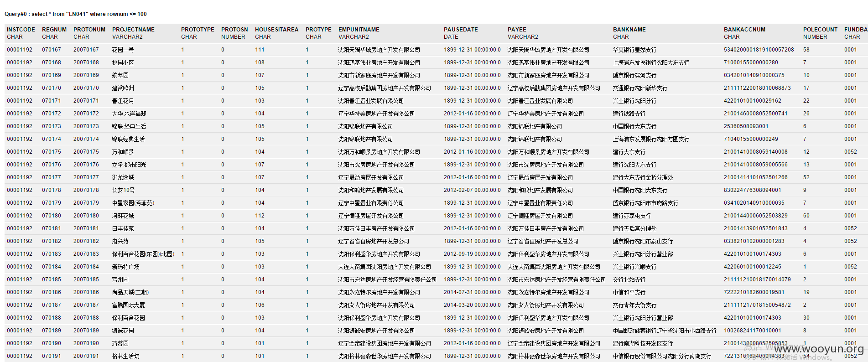Click HOUSESITAREA value 111

(x=260, y=50)
